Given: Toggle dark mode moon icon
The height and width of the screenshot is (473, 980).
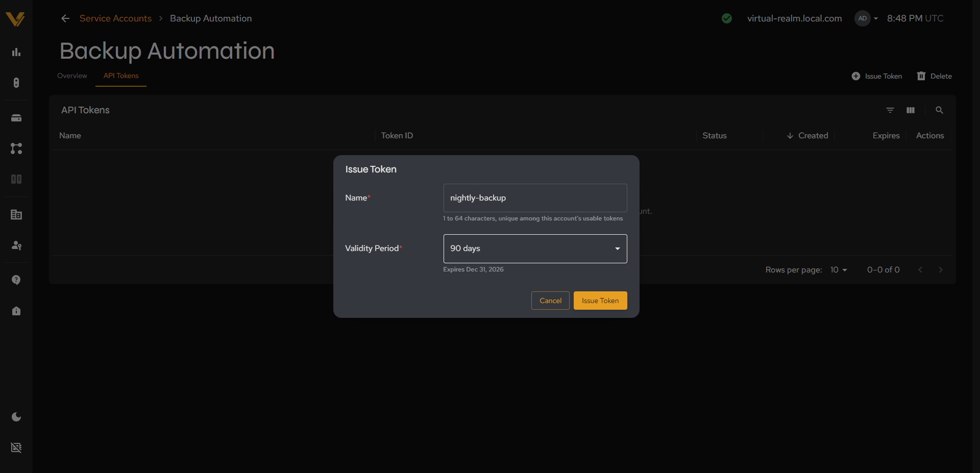Looking at the screenshot, I should (16, 417).
